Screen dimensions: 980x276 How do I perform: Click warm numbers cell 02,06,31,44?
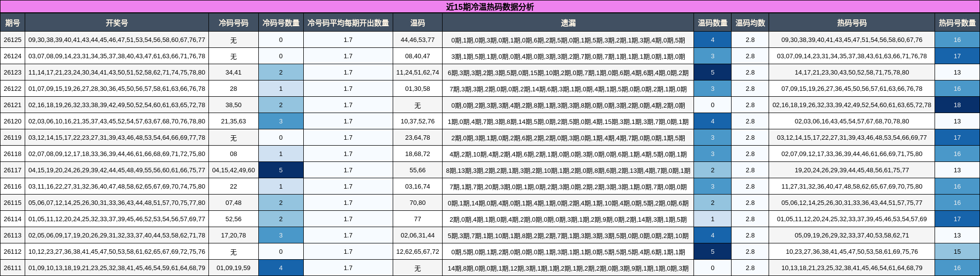[418, 236]
